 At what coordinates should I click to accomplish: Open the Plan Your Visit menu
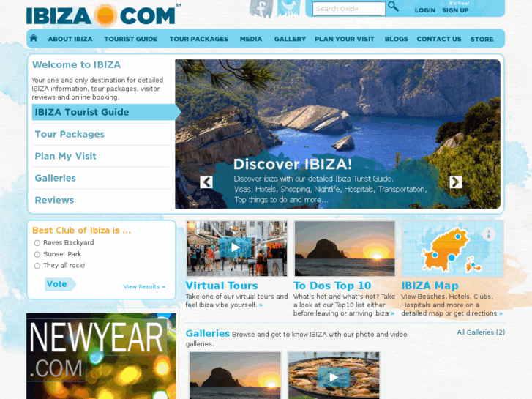click(x=345, y=39)
